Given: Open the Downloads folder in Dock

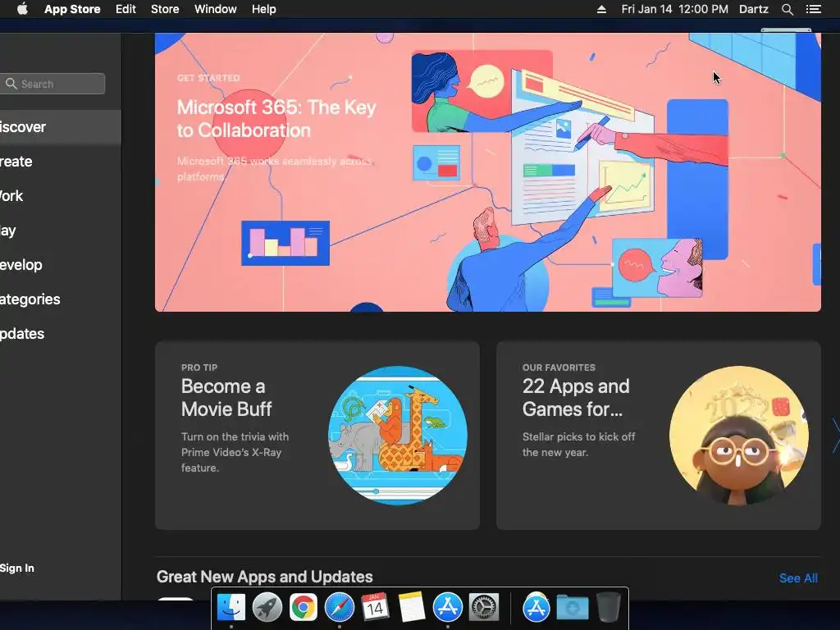Looking at the screenshot, I should [x=572, y=608].
